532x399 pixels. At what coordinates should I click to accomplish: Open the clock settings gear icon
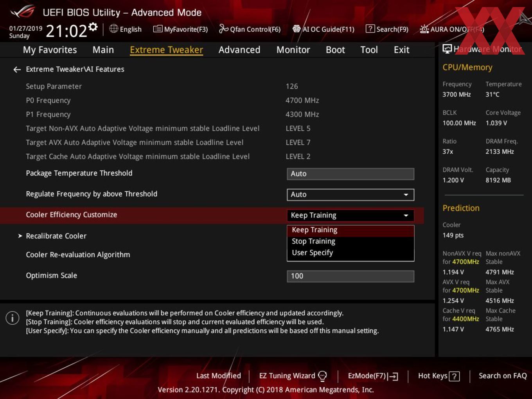(93, 27)
